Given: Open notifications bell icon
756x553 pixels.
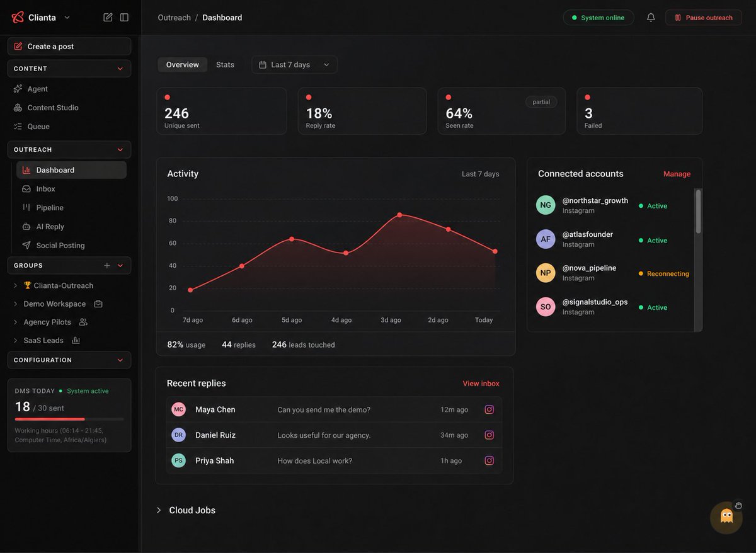Looking at the screenshot, I should (651, 18).
